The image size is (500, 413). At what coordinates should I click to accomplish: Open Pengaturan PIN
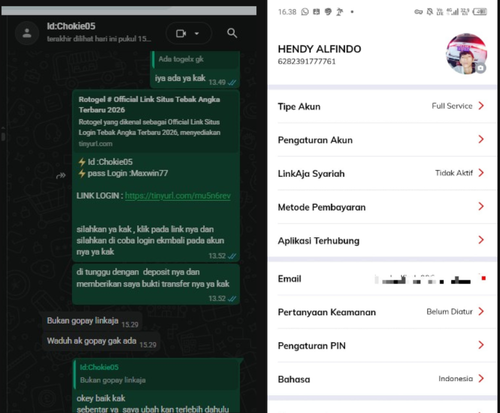click(382, 346)
